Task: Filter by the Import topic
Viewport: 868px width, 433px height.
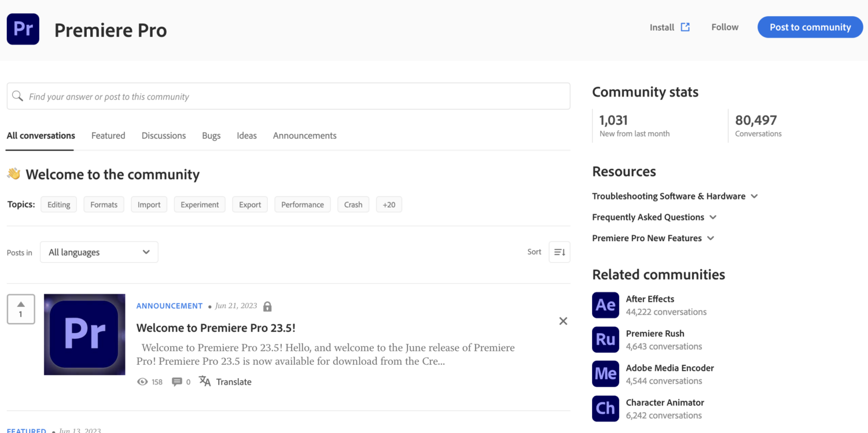Action: [x=149, y=205]
